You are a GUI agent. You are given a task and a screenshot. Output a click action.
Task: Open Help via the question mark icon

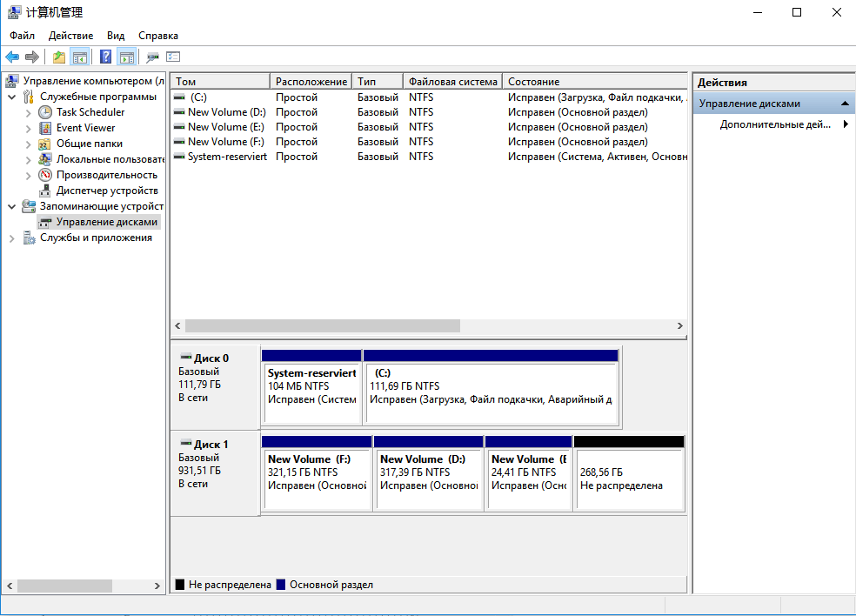click(105, 57)
